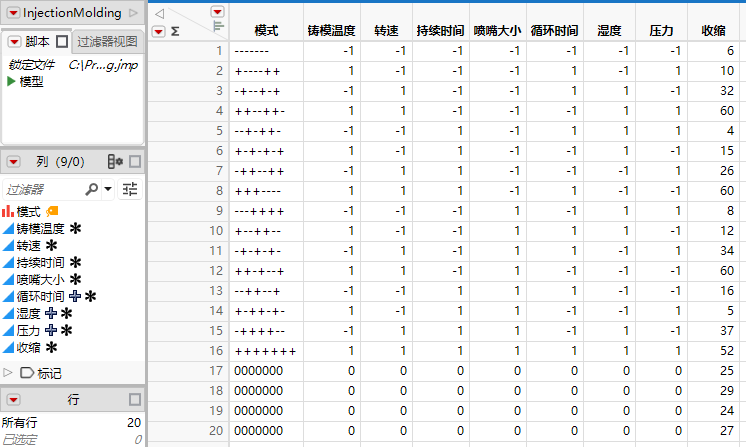
Task: Click the orange label tag on 模式
Action: (x=52, y=211)
